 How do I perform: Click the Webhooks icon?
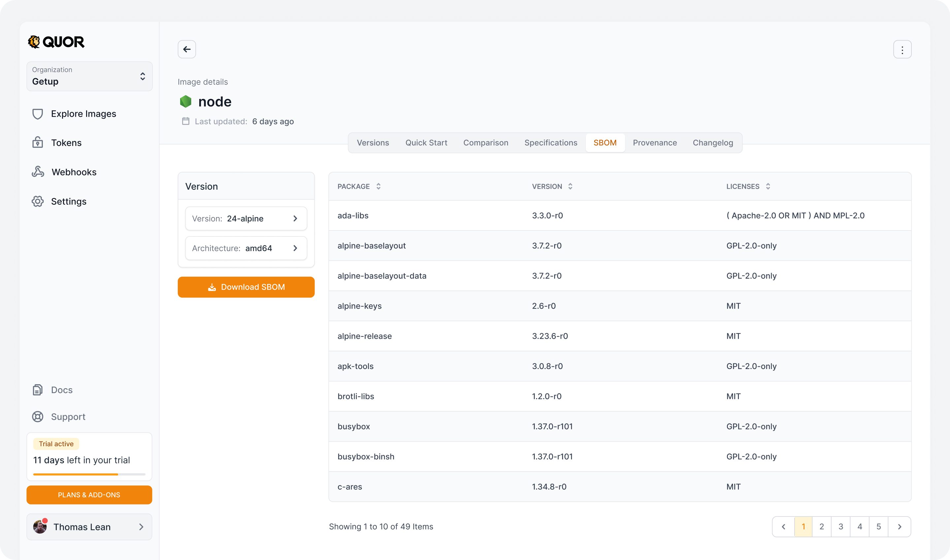point(38,172)
